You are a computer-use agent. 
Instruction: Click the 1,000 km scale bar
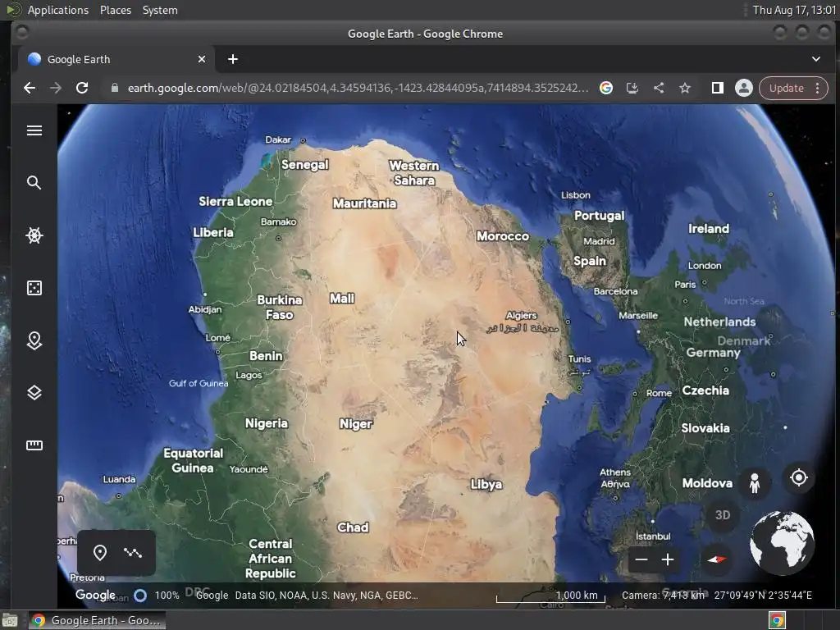tap(550, 596)
